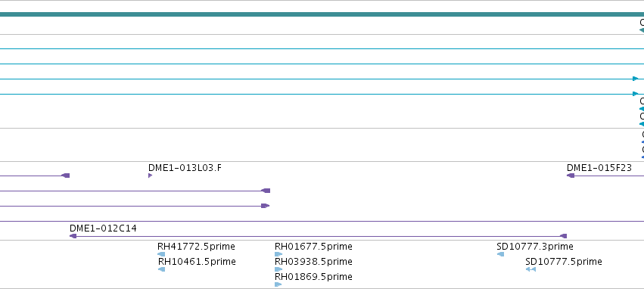644x289 pixels.
Task: Select the RH10461.5prime arrow marker
Action: pos(162,269)
